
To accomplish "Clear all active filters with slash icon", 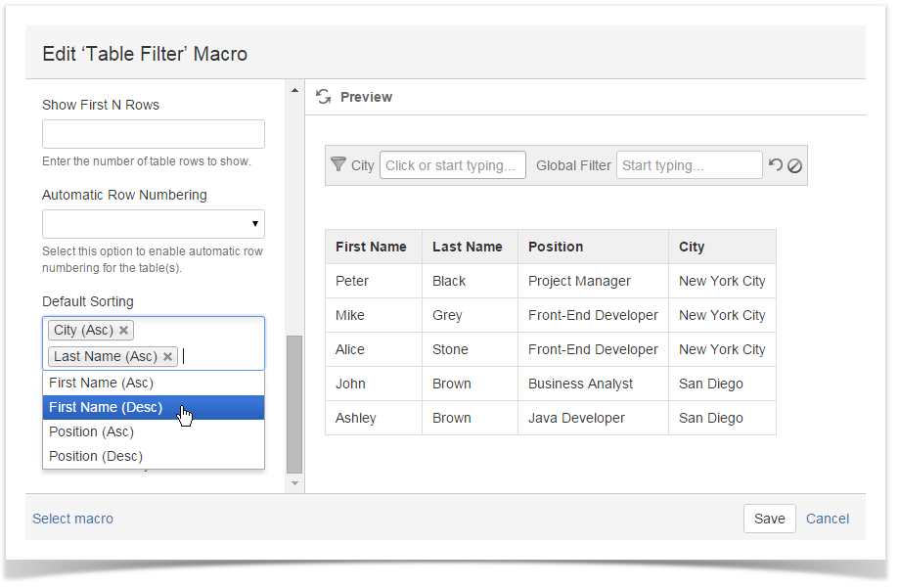I will [793, 164].
